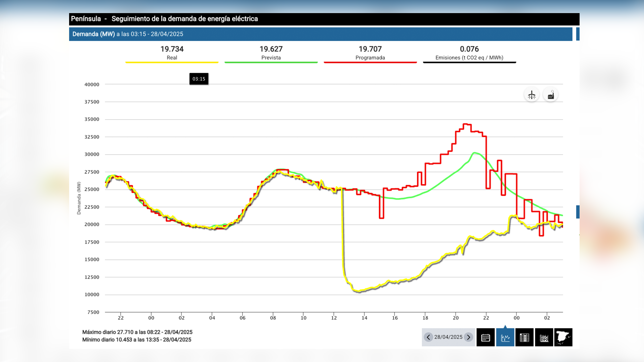Viewport: 644px width, 362px height.
Task: Click the 03:15 time tooltip marker
Action: (199, 79)
